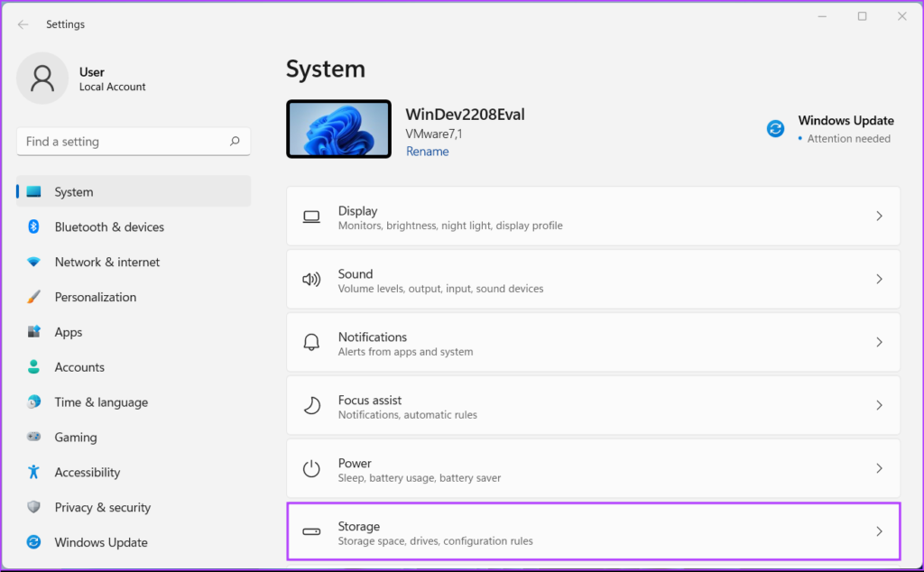The width and height of the screenshot is (924, 572).
Task: Open the Notifications settings row
Action: pyautogui.click(x=593, y=343)
